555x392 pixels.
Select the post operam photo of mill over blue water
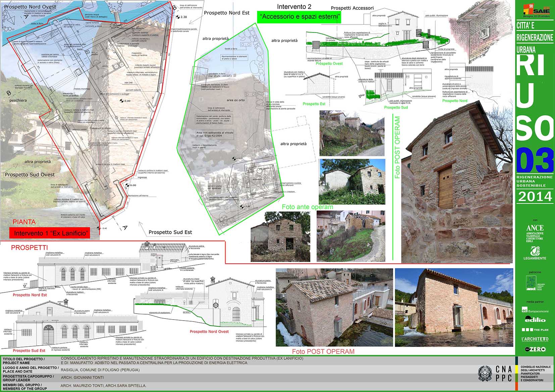454,307
